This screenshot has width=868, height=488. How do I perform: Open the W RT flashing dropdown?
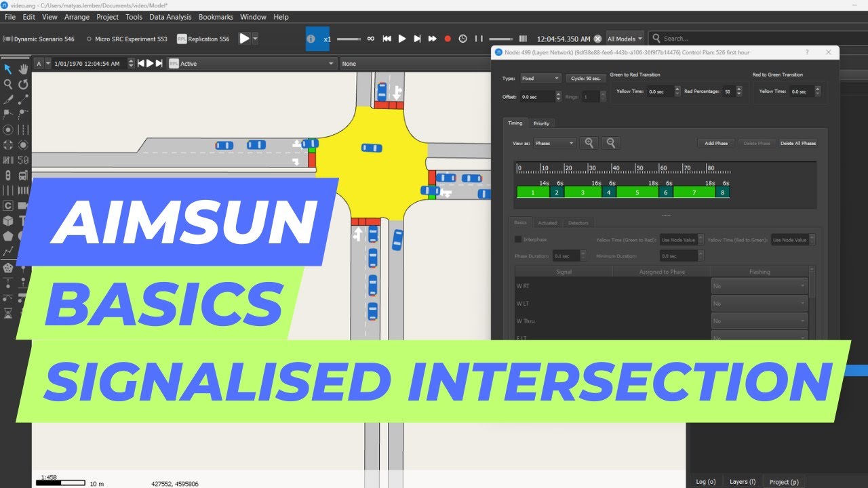759,286
